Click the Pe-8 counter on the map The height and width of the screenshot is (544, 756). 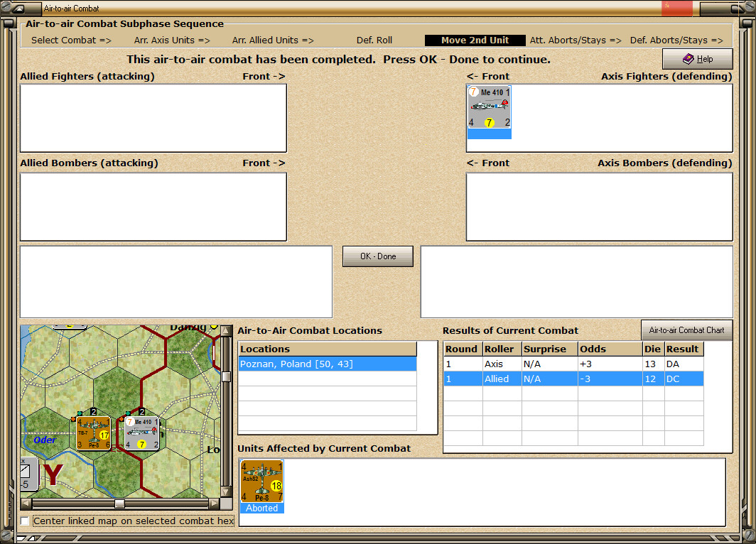[94, 433]
